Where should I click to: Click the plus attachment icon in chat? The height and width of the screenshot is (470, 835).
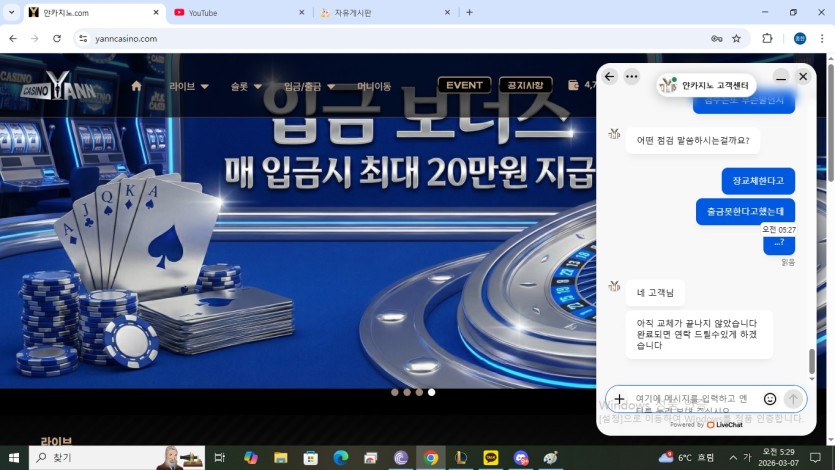pyautogui.click(x=619, y=399)
